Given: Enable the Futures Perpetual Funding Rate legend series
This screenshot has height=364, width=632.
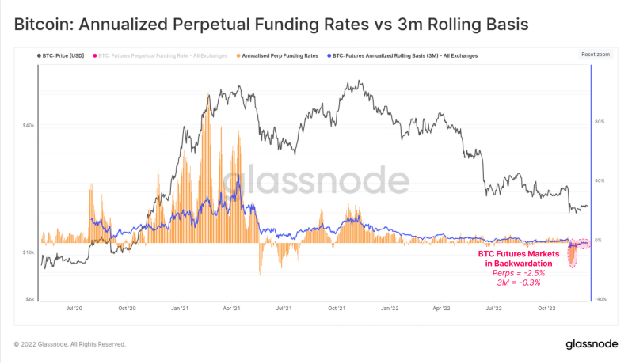Looking at the screenshot, I should (x=163, y=56).
